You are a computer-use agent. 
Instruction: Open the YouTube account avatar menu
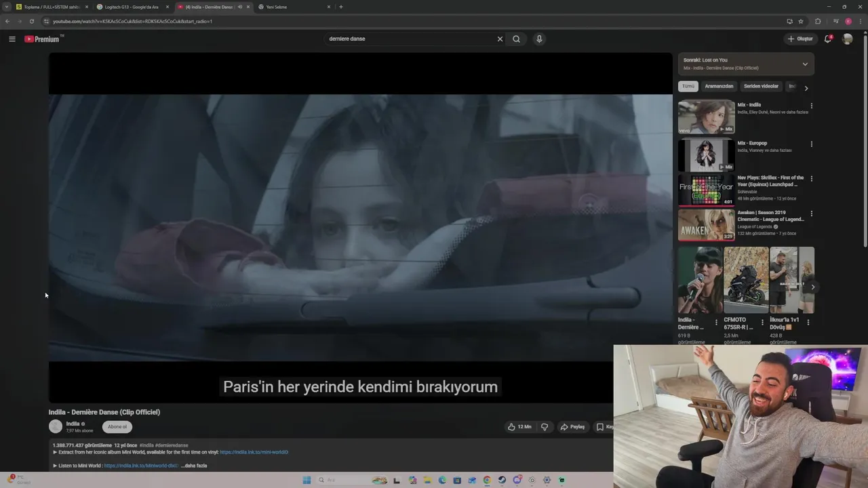tap(847, 39)
